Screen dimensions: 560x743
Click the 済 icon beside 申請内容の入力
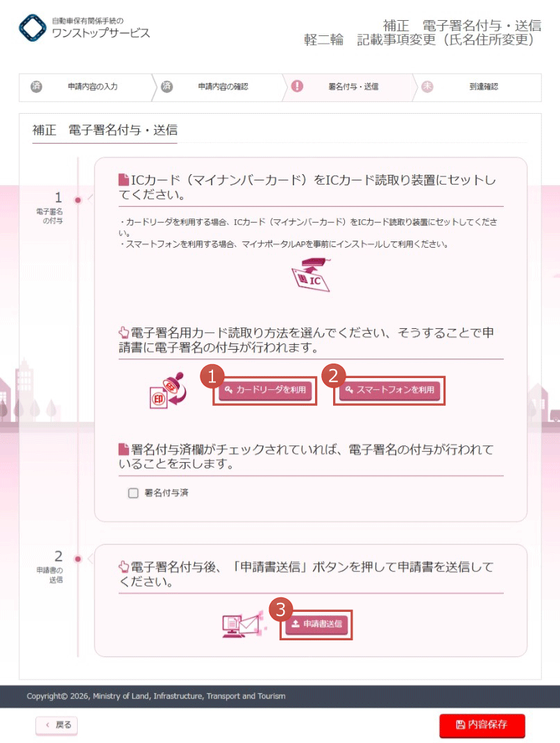(x=37, y=86)
